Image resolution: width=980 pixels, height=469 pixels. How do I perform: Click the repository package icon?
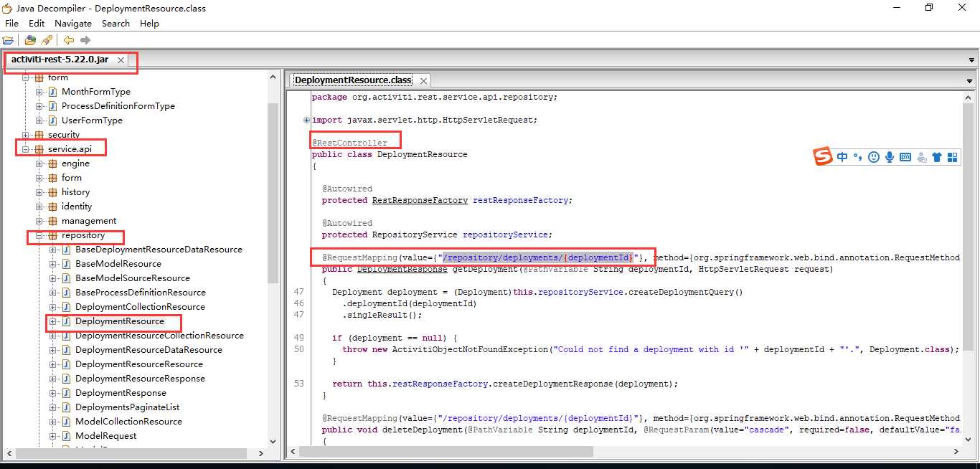(x=53, y=235)
